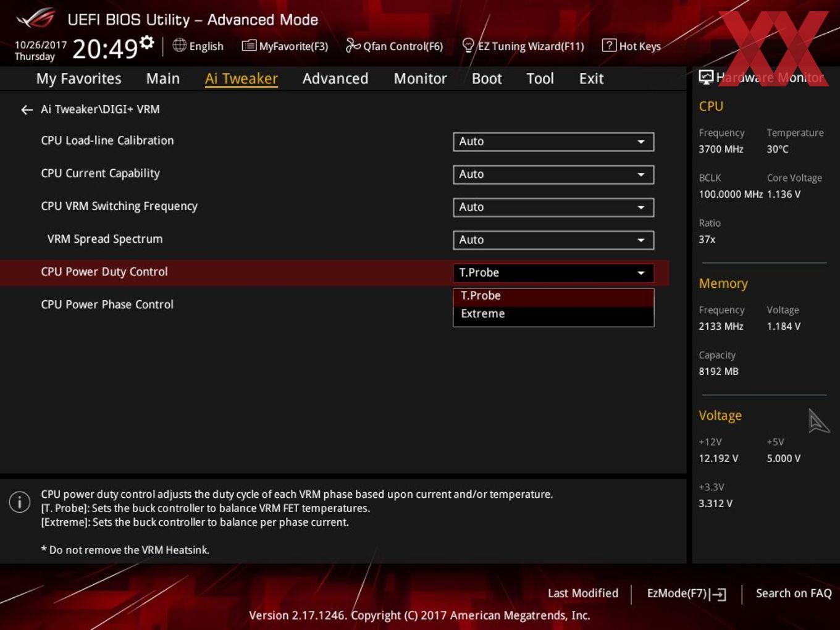
Task: Click the 2133 MHz memory frequency value
Action: click(721, 326)
